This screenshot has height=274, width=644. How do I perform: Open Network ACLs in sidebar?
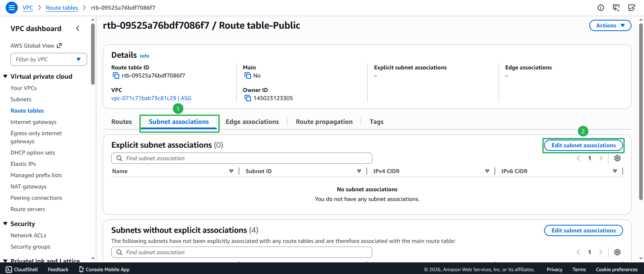(28, 235)
